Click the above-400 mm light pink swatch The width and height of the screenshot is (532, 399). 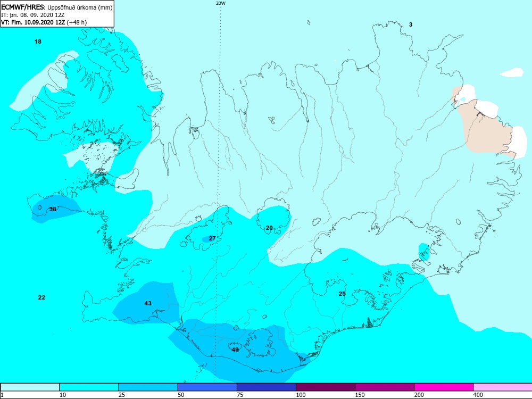[x=503, y=387]
